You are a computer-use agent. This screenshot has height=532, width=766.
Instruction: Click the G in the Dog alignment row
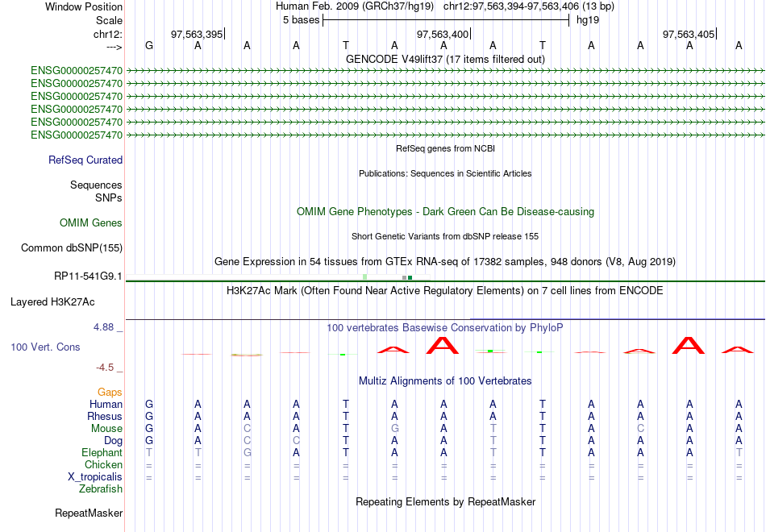(149, 440)
